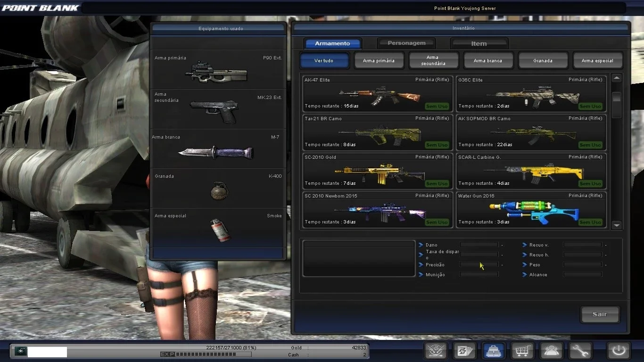Click the Recuo v. stat label
This screenshot has width=644, height=362.
(539, 245)
